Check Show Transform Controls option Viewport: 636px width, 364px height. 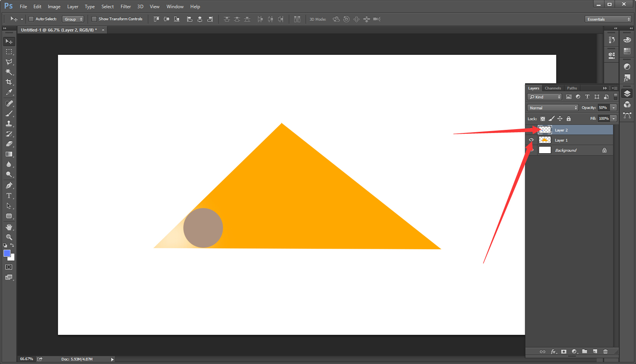click(x=94, y=19)
